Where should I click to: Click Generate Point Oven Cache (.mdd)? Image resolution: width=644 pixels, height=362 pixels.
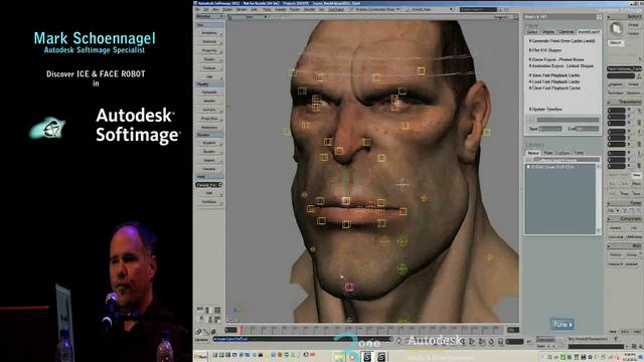pos(562,41)
